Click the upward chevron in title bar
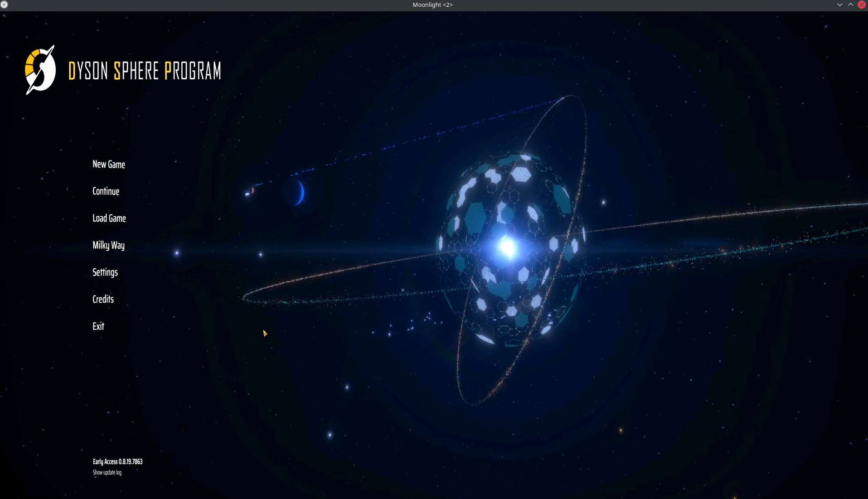Screen dimensions: 868x499 (x=851, y=5)
